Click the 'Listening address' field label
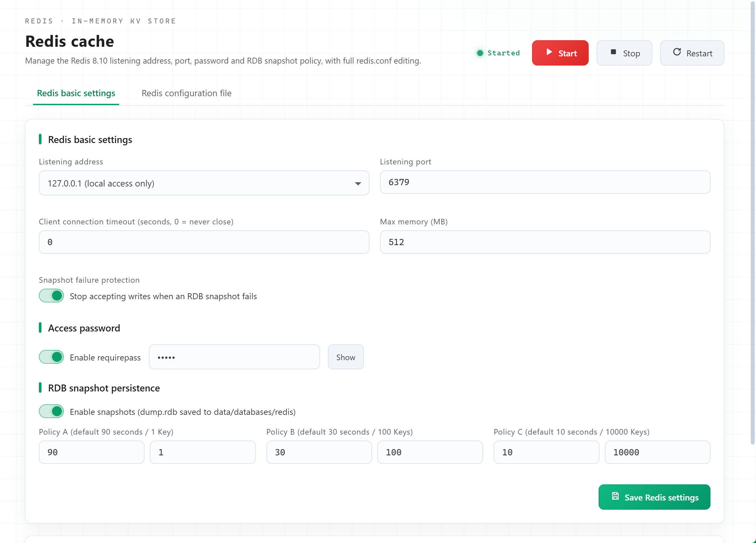The image size is (756, 543). pos(71,162)
